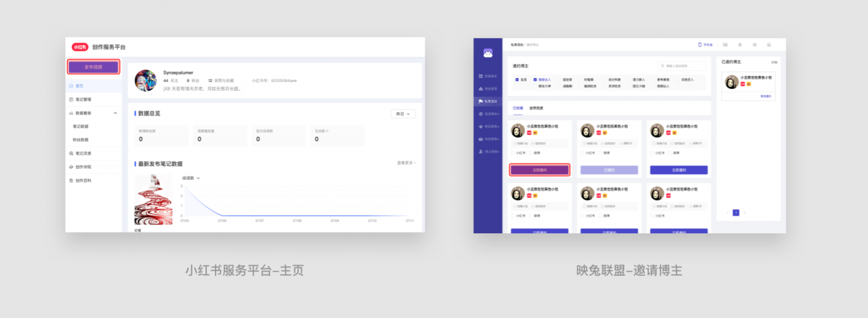The image size is (868, 318).
Task: Open the 昨日 date dropdown
Action: 403,114
